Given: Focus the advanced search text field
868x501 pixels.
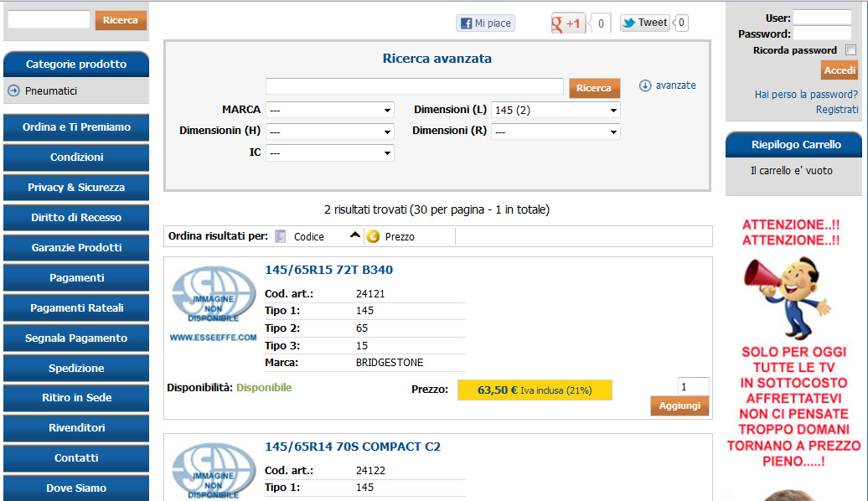Looking at the screenshot, I should 415,86.
